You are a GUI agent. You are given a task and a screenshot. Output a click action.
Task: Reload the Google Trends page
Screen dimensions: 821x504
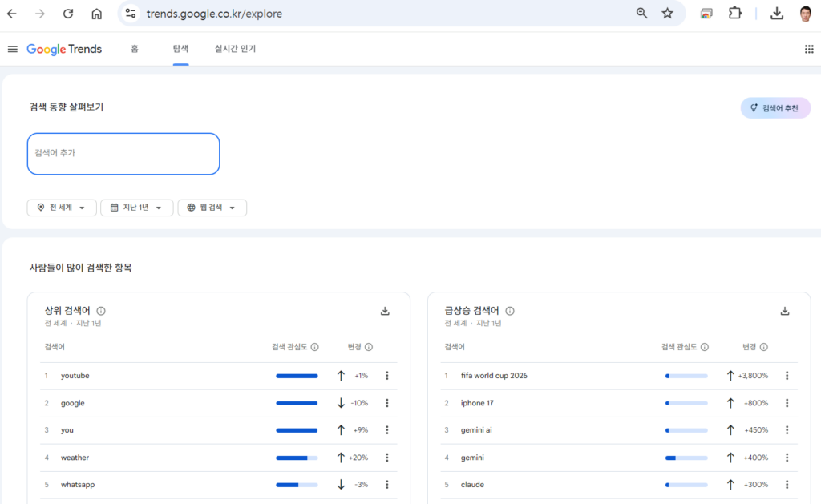[x=68, y=14]
